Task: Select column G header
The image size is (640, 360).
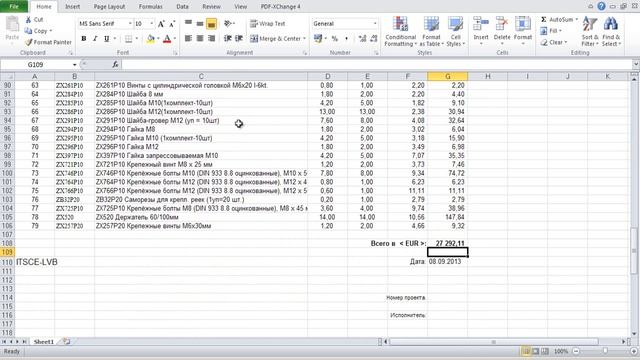Action: (x=447, y=76)
